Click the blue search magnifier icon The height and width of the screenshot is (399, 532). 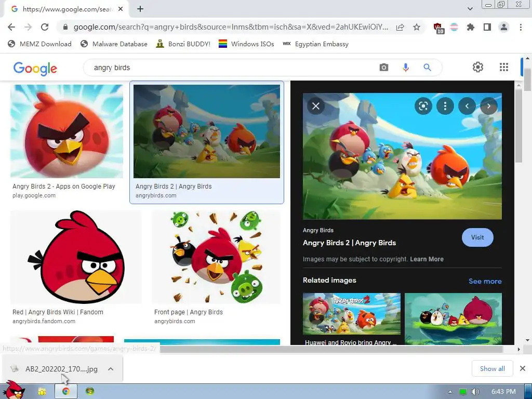click(427, 68)
